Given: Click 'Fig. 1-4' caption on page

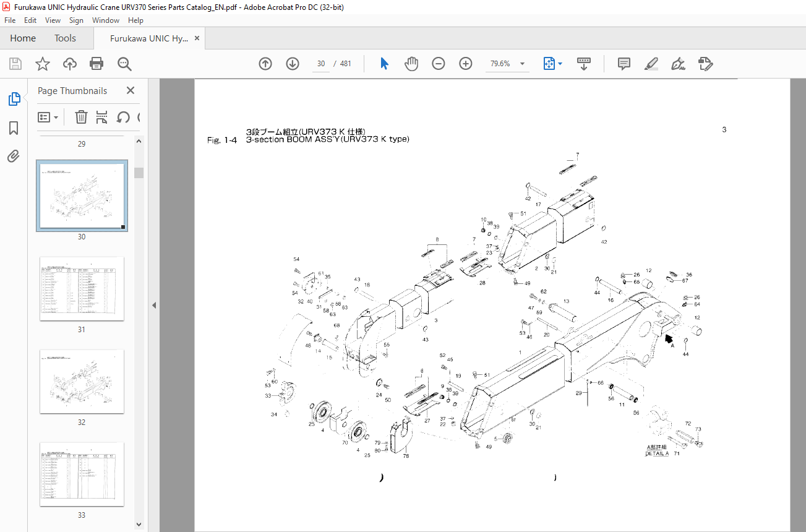Looking at the screenshot, I should [222, 140].
